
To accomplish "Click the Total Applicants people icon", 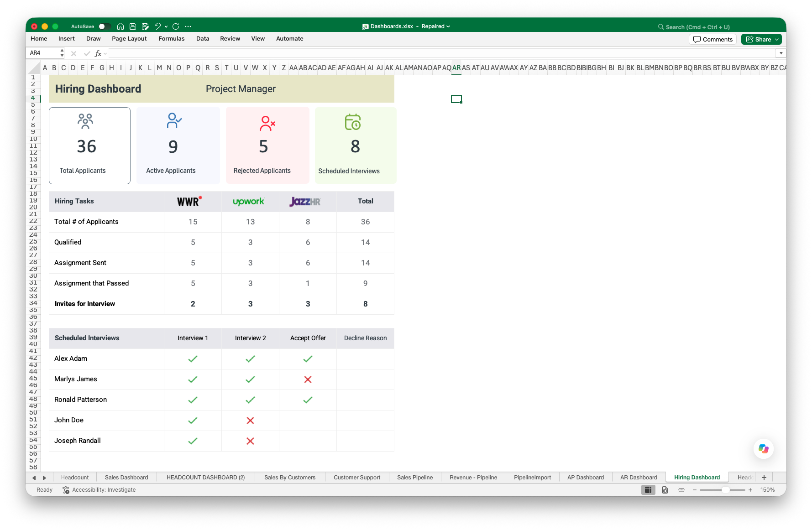I will [85, 121].
